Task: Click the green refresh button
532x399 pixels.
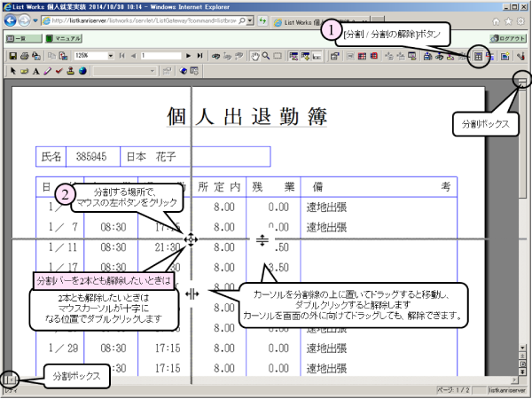Action: coord(262,21)
